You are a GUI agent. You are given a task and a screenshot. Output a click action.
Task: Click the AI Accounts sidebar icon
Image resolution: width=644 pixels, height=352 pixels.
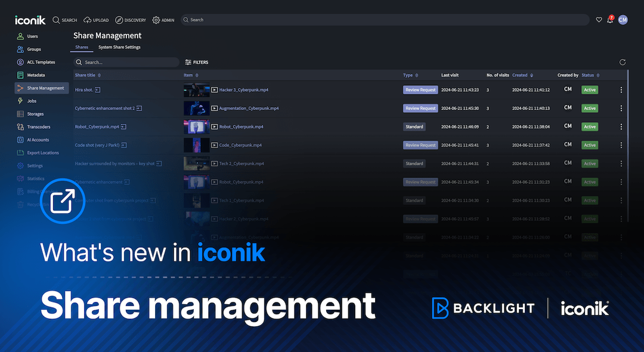pyautogui.click(x=19, y=139)
